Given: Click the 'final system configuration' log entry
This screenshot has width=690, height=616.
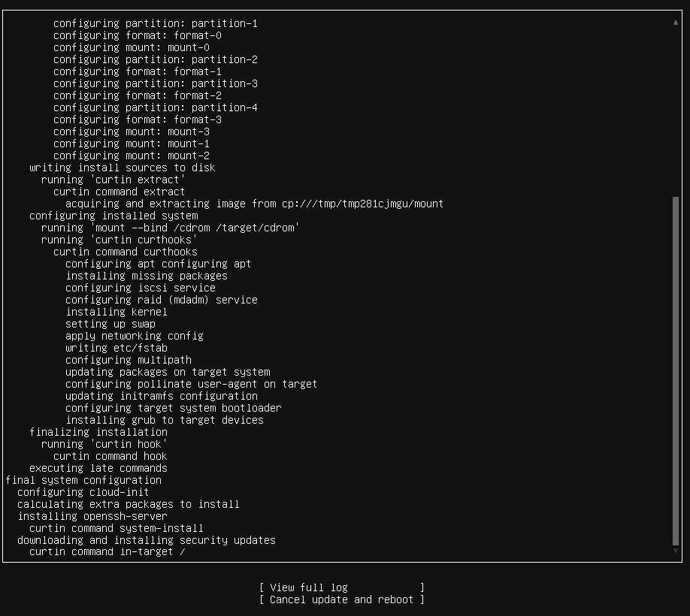Looking at the screenshot, I should point(83,480).
